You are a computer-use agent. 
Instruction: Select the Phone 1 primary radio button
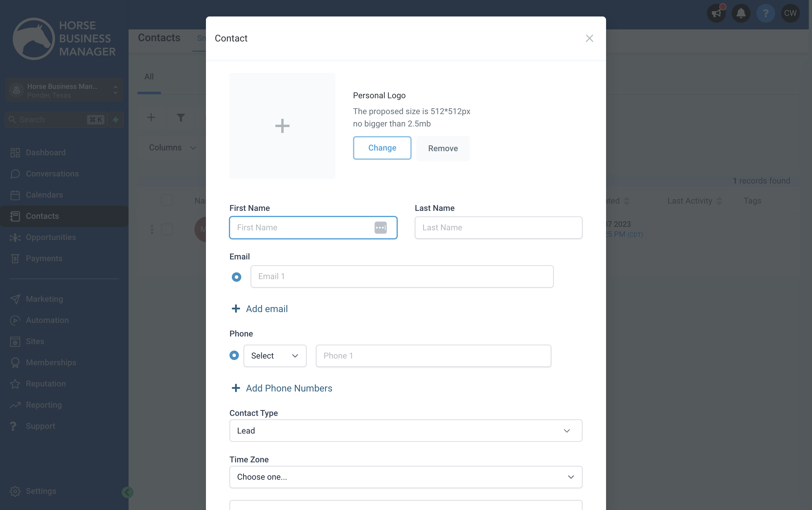click(234, 355)
